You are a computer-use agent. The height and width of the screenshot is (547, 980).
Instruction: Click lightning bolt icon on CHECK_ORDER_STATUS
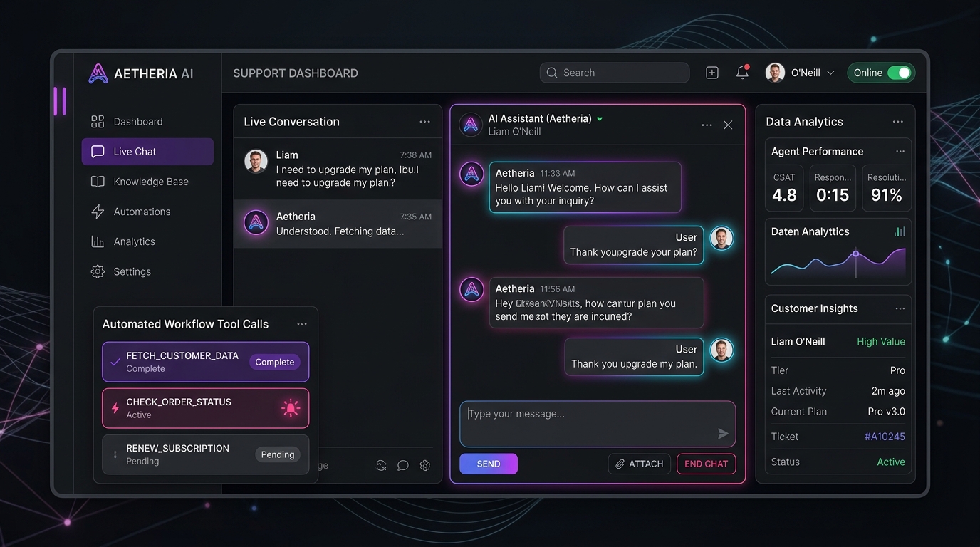[115, 408]
